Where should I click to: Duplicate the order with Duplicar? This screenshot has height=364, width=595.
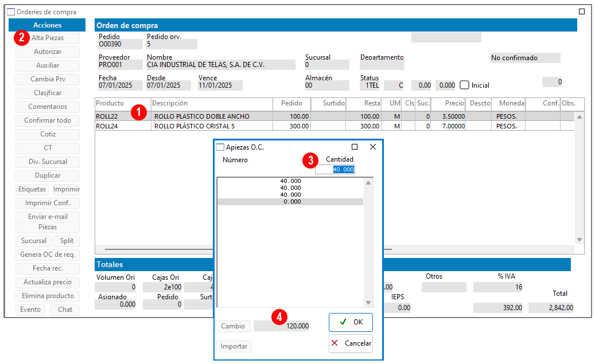(x=48, y=175)
